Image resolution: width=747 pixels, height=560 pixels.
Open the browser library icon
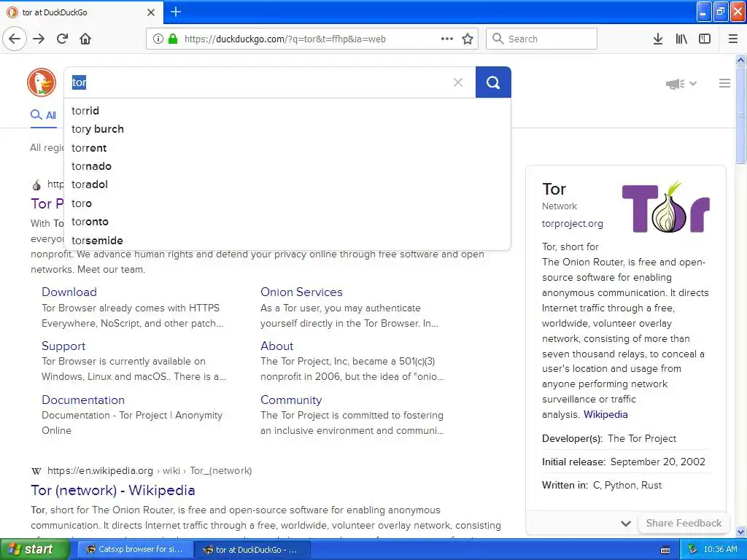pos(681,39)
